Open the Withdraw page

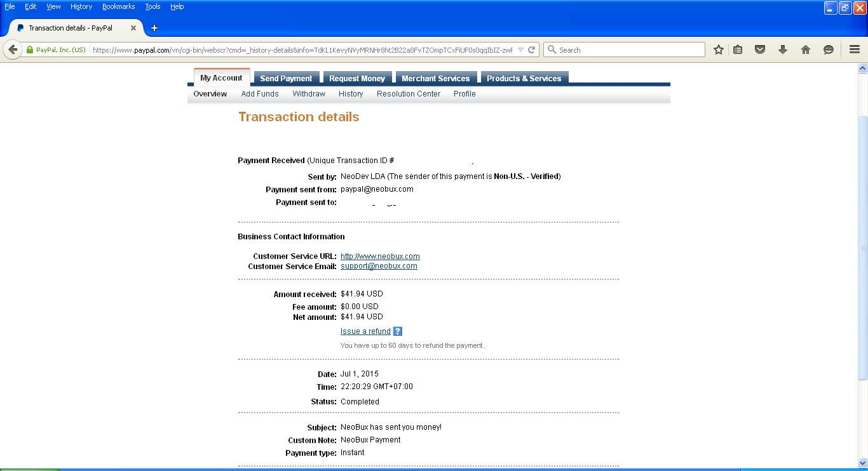pos(309,94)
